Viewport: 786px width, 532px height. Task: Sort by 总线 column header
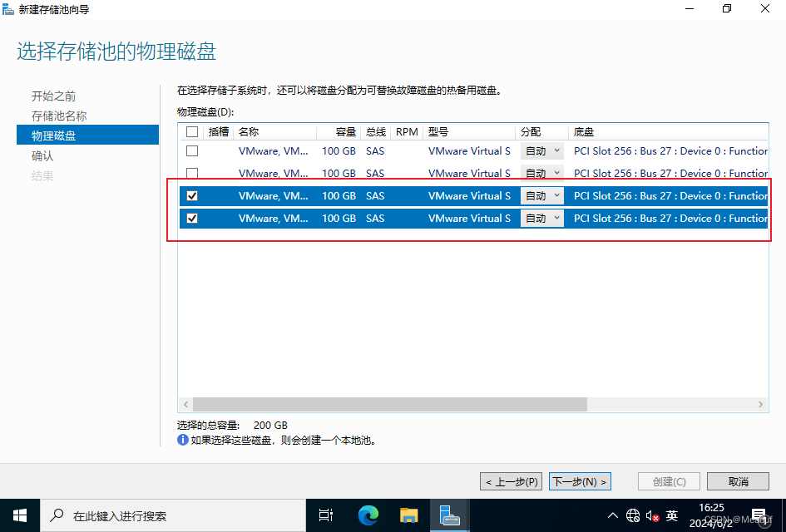point(375,131)
